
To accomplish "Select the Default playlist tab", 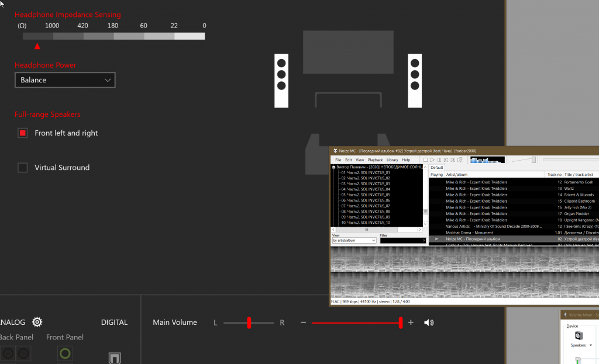I will (436, 168).
